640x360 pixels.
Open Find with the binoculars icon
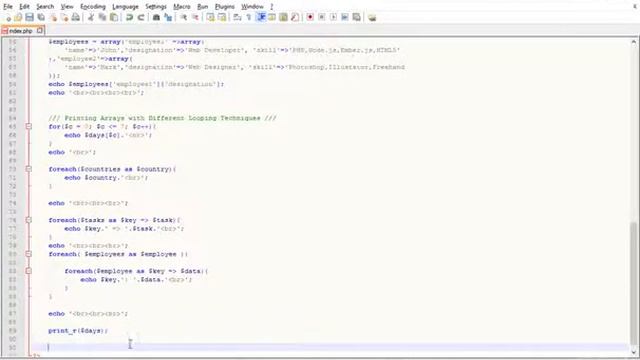(156, 17)
